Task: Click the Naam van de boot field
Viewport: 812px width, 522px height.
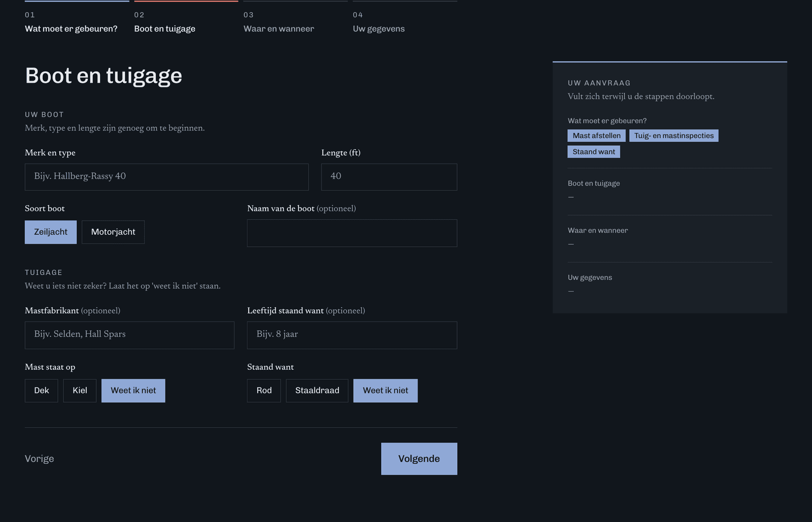Action: (352, 233)
